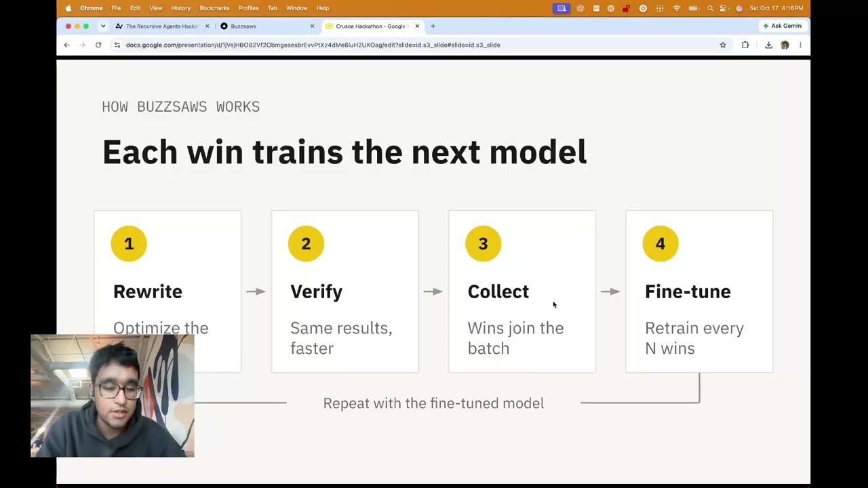
Task: Bookmark this page with the star icon
Action: point(723,45)
